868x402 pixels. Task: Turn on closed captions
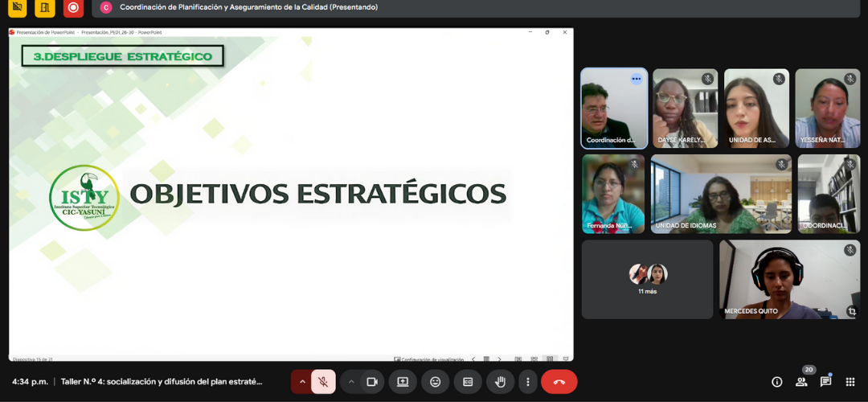coord(467,382)
